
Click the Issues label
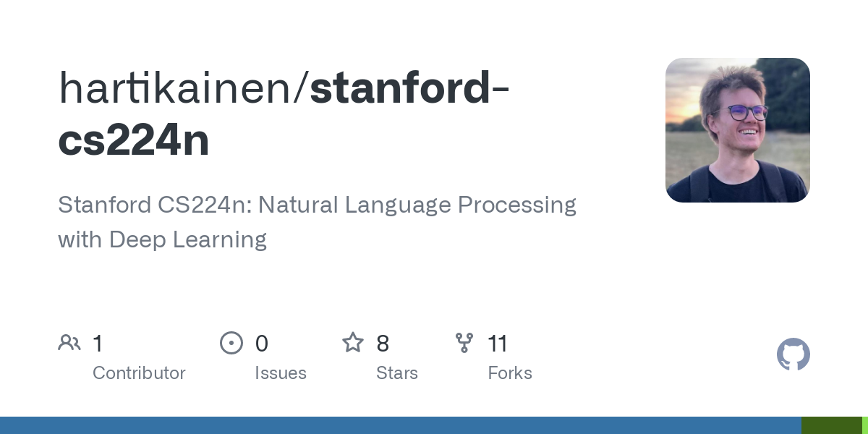click(281, 373)
